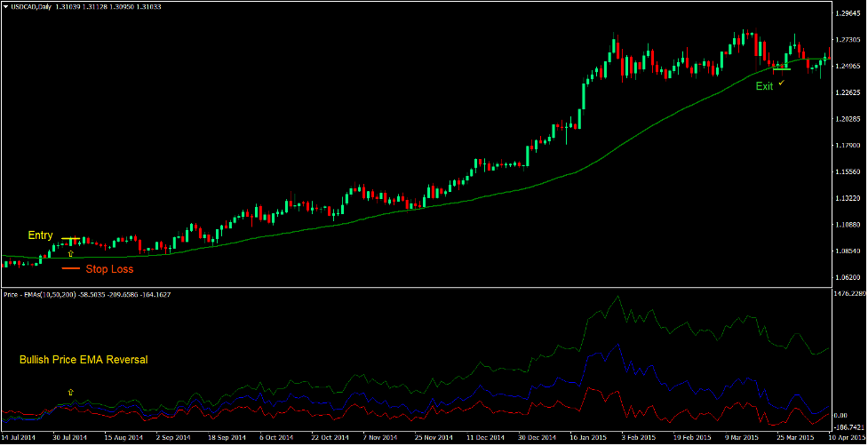Click the -186.7421 indicator scale value
This screenshot has height=446, width=868.
pyautogui.click(x=849, y=427)
